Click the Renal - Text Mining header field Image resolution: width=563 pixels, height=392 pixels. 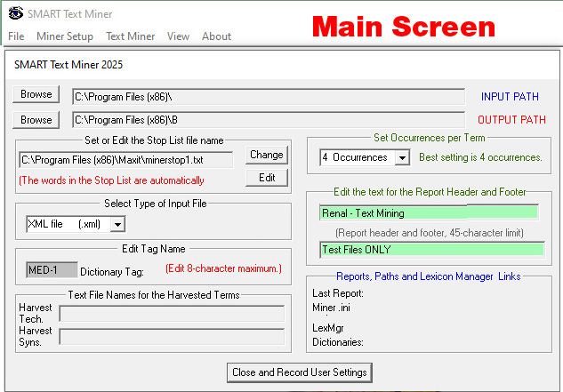tap(429, 213)
